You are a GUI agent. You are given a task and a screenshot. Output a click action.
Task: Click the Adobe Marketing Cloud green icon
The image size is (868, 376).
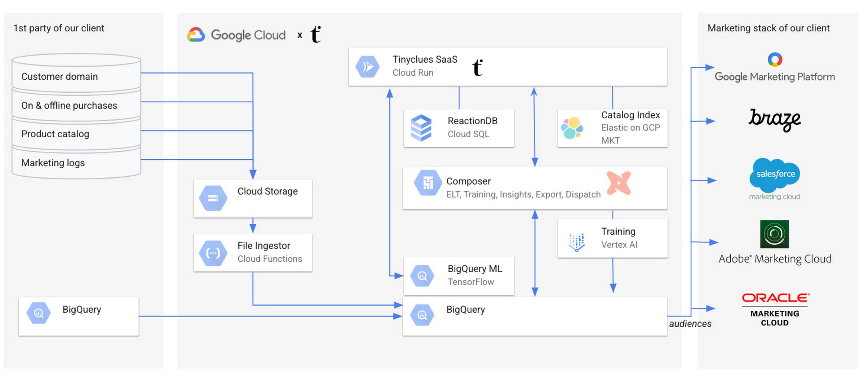774,234
